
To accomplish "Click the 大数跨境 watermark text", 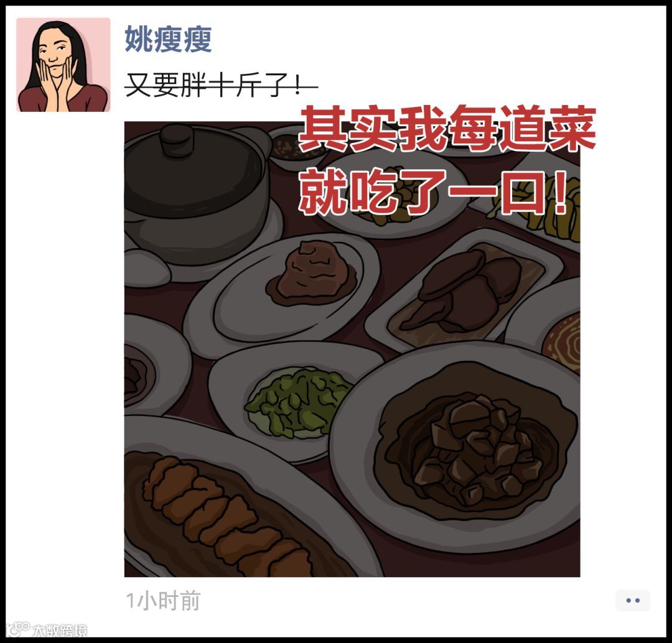I will point(60,631).
